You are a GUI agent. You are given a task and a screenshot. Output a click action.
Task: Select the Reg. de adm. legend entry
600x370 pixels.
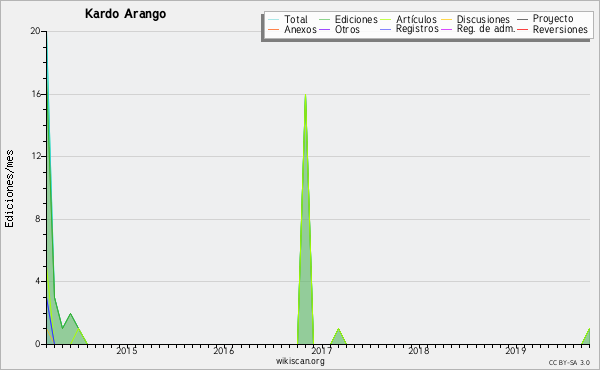click(x=486, y=29)
